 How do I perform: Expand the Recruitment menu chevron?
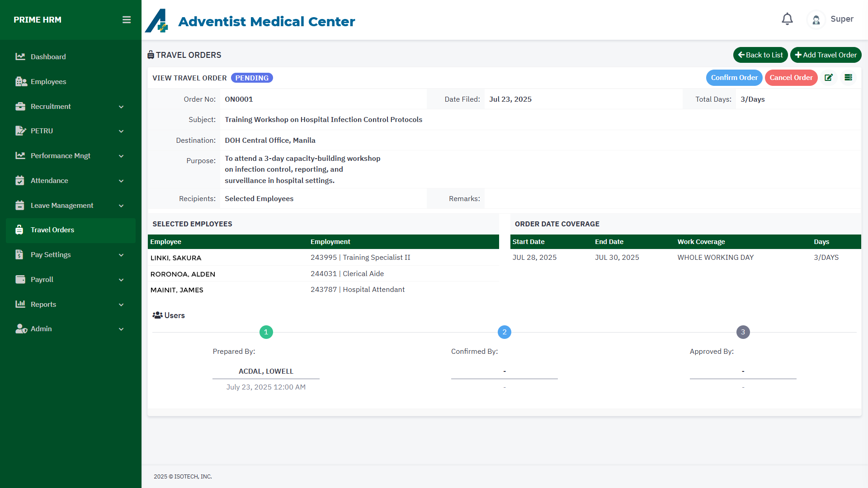121,107
